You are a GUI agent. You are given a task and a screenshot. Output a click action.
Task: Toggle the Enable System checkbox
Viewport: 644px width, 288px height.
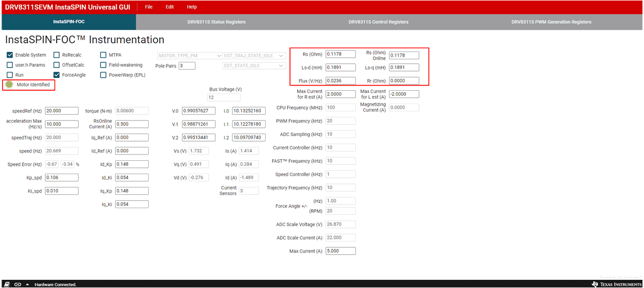click(x=10, y=55)
